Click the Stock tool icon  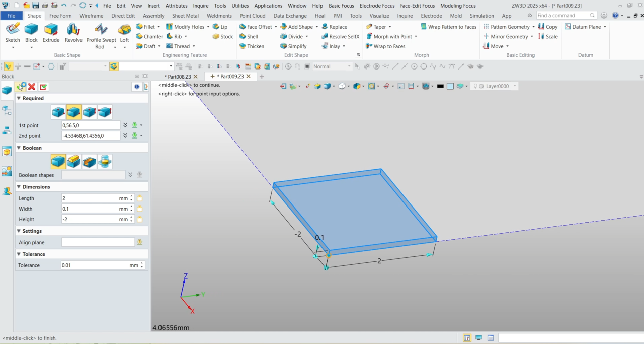point(222,37)
